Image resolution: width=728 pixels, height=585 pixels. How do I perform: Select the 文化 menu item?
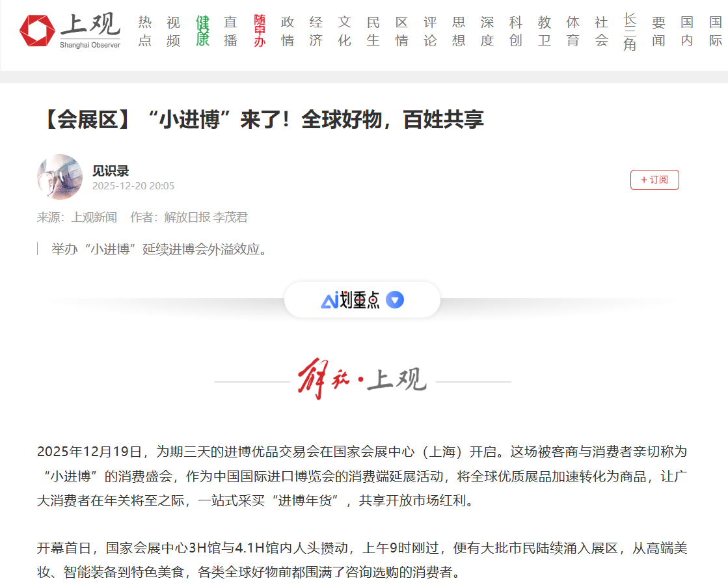pos(345,31)
